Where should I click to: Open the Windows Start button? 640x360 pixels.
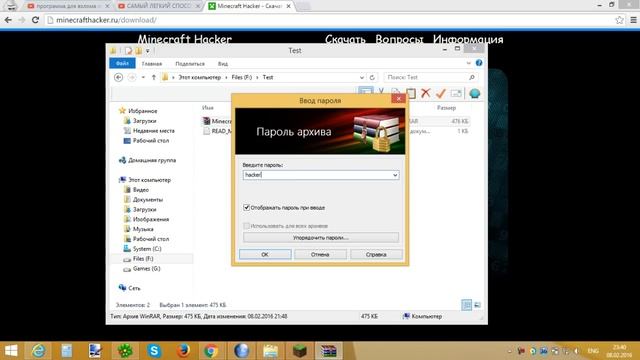click(x=11, y=351)
